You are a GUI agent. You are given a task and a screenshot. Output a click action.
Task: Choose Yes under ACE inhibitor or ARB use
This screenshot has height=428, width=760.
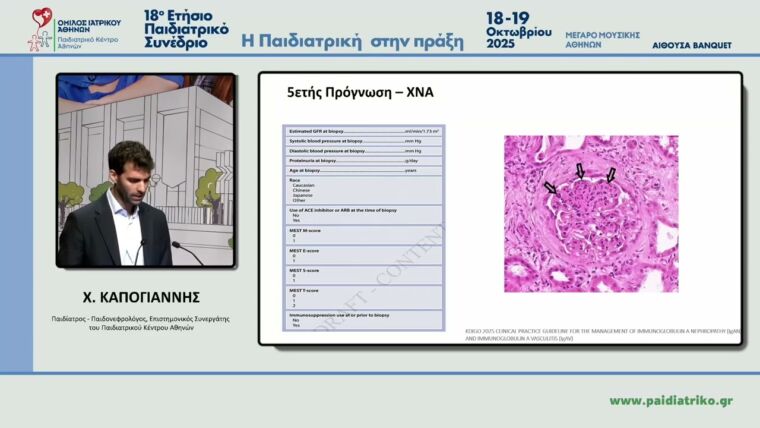[x=294, y=220]
